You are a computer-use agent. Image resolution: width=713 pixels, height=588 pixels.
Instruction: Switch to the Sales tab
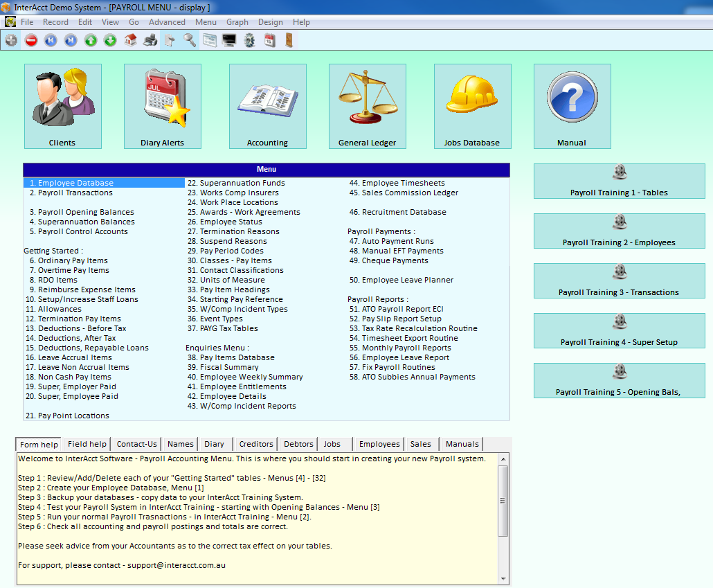coord(421,444)
